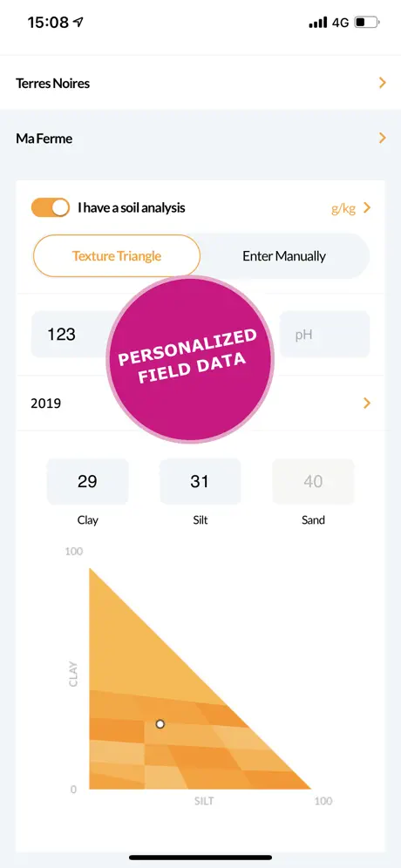This screenshot has width=401, height=868.
Task: Tap the Sand value 40
Action: tap(313, 482)
